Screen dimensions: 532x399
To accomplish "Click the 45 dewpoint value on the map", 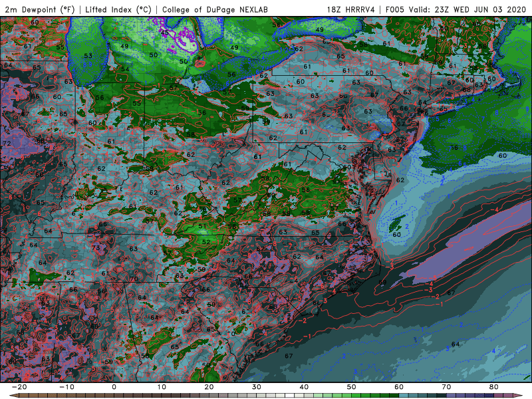I will pos(164,33).
